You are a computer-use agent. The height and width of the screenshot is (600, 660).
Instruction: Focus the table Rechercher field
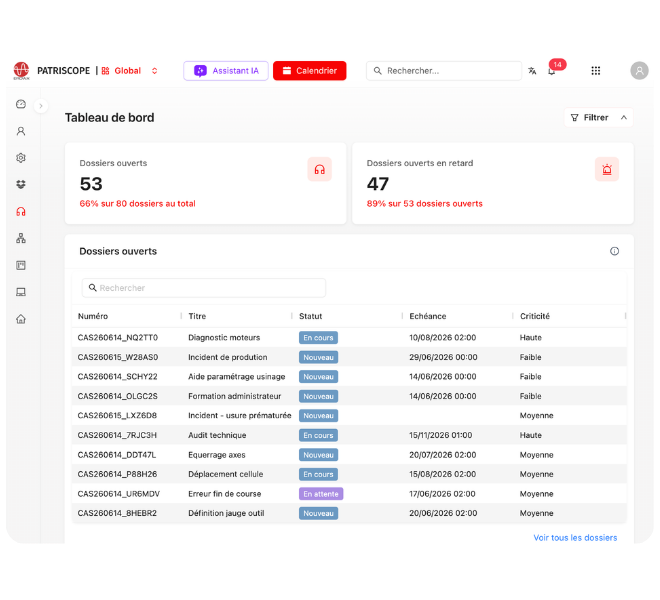pos(204,288)
